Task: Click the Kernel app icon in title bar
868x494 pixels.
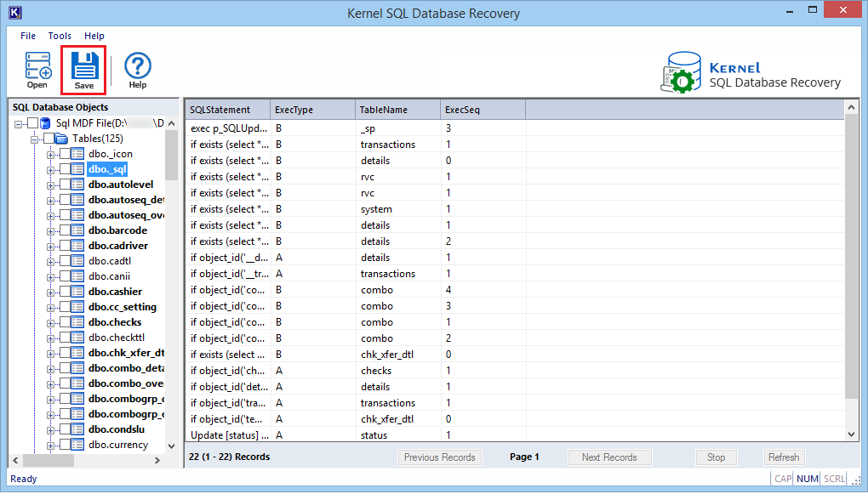Action: [15, 12]
